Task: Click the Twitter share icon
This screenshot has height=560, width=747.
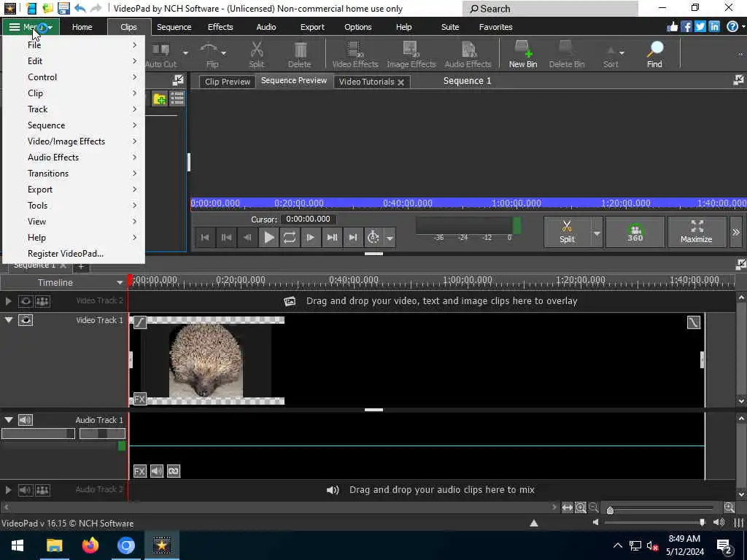Action: click(700, 27)
